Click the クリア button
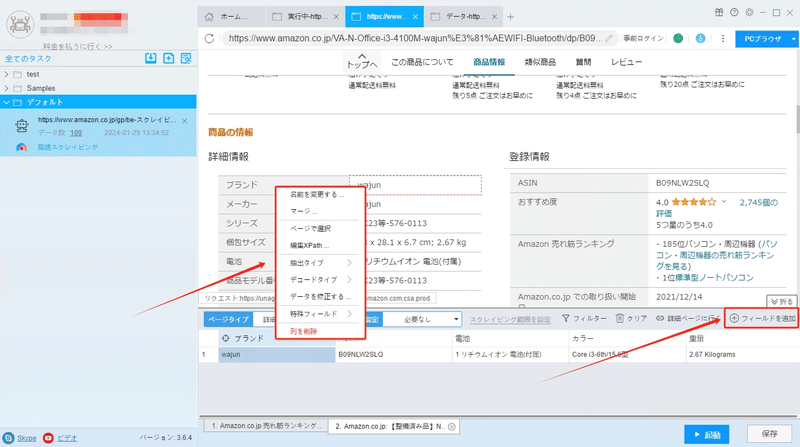 (x=631, y=318)
